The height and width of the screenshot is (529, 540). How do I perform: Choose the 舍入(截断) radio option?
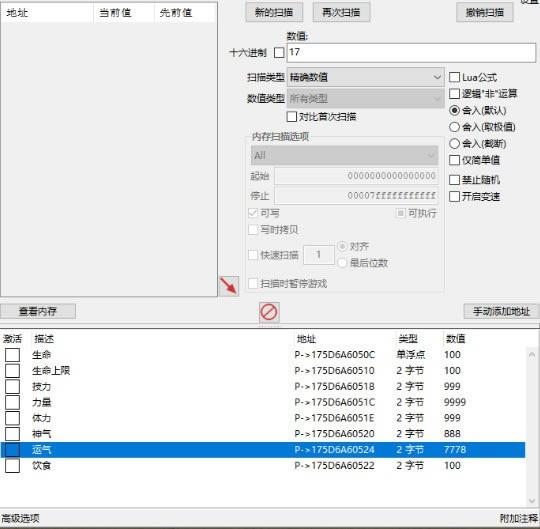click(x=455, y=144)
